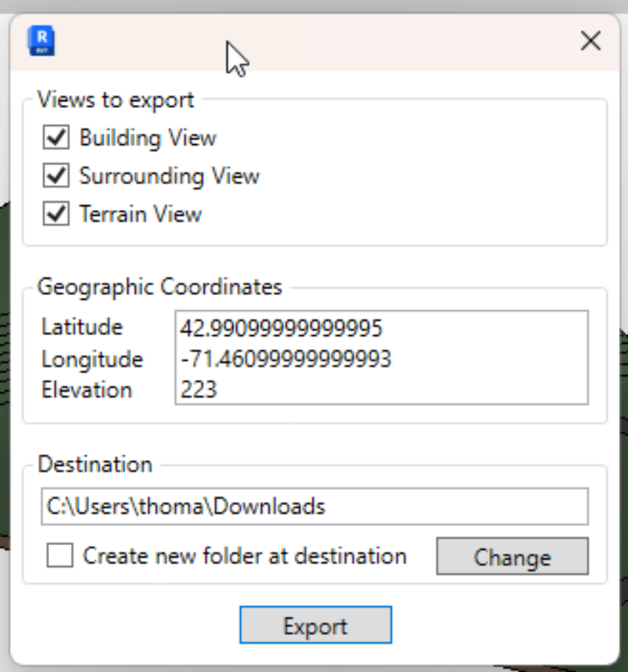Enable Create new folder at destination
Screen dimensions: 628x672
pyautogui.click(x=60, y=556)
